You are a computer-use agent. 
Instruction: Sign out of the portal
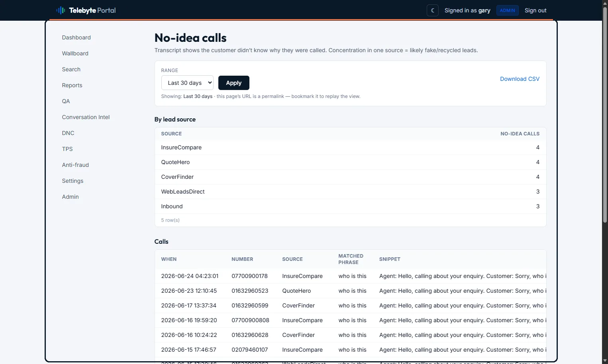535,10
